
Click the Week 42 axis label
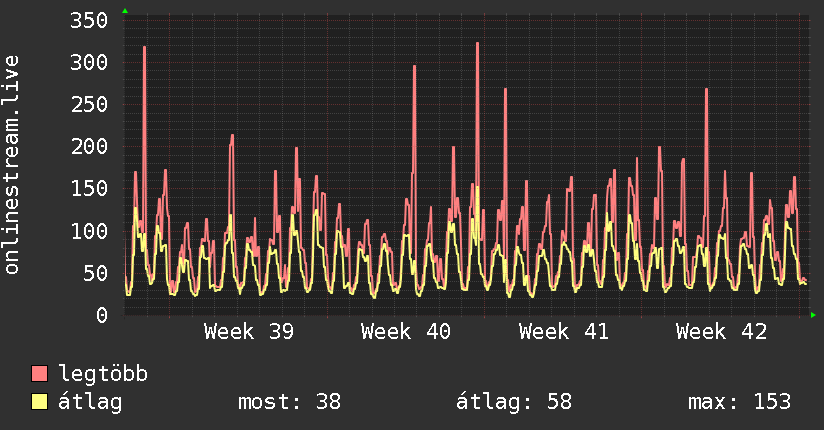click(722, 332)
